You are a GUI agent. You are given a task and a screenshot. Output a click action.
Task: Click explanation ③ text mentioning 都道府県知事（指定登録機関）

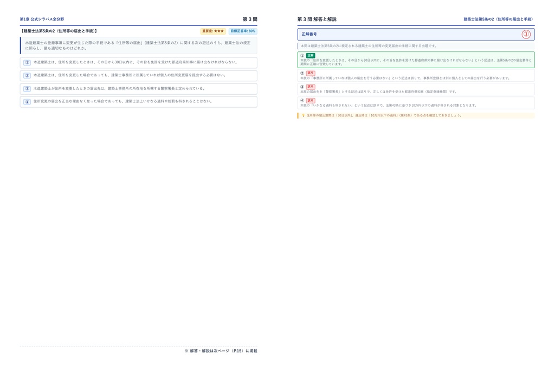(379, 92)
